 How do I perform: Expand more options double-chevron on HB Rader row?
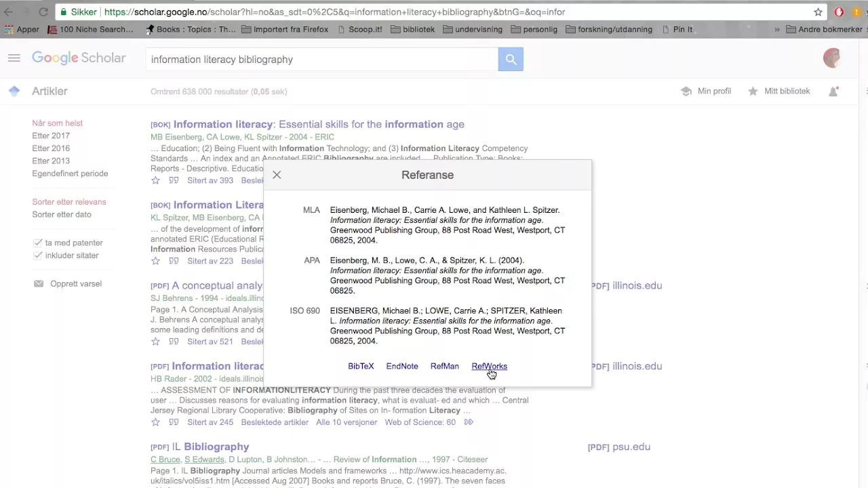pyautogui.click(x=469, y=422)
